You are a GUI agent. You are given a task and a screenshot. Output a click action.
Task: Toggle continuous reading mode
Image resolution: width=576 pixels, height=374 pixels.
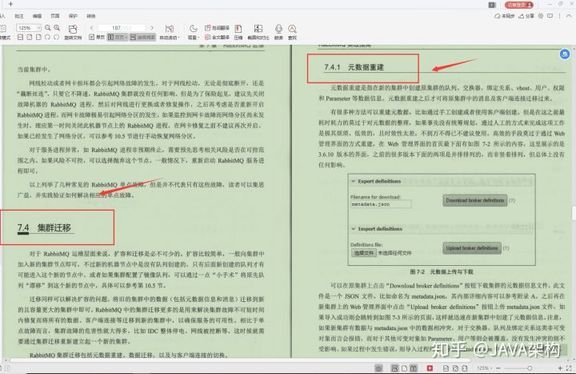coord(143,37)
